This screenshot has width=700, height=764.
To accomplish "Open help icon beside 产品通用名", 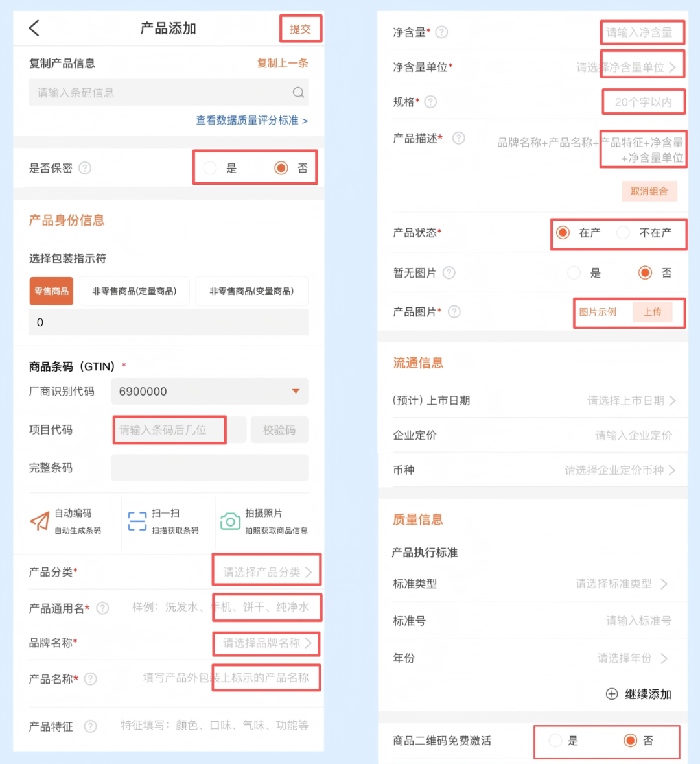I will tap(102, 608).
